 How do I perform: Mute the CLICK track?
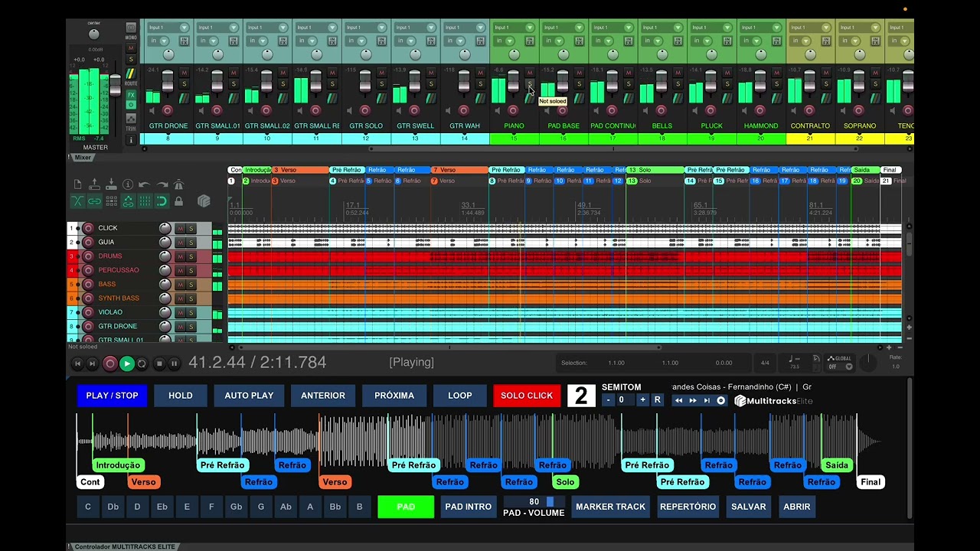pos(181,228)
